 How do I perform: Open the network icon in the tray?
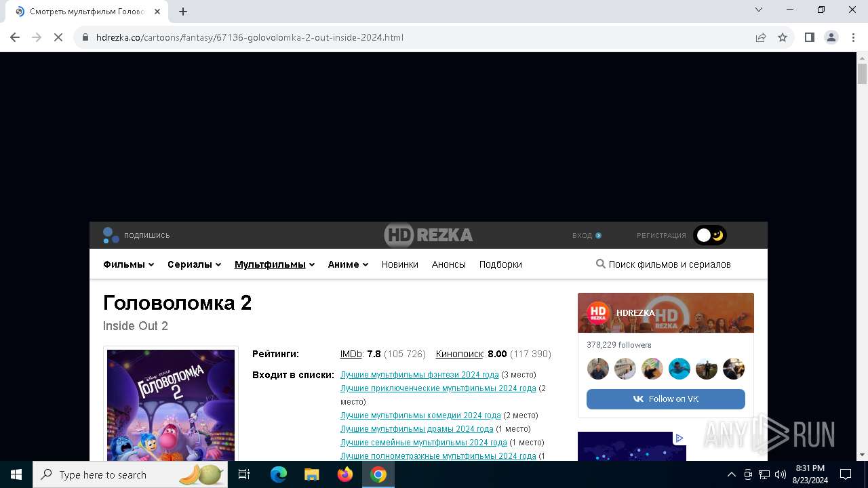point(764,474)
